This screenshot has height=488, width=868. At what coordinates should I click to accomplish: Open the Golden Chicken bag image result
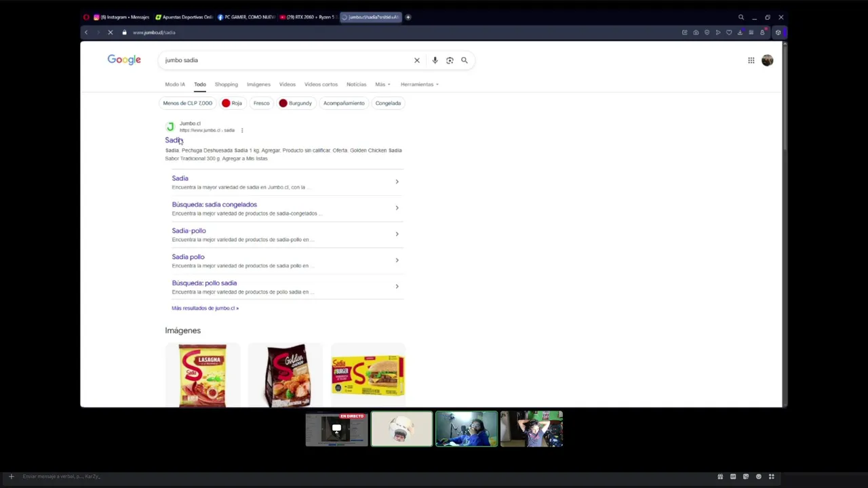[x=285, y=375]
